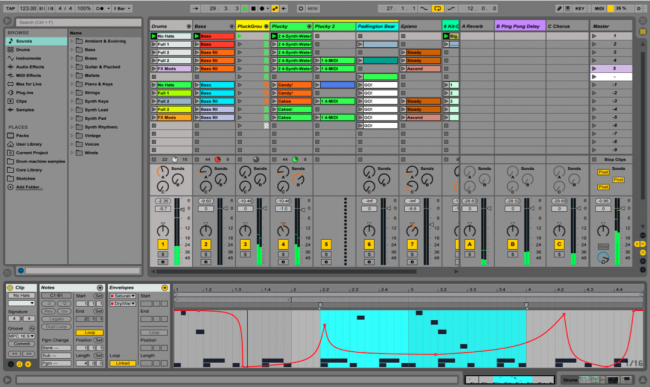Screen dimensions: 650x387
Task: Expand the Mallets folder
Action: pos(72,75)
